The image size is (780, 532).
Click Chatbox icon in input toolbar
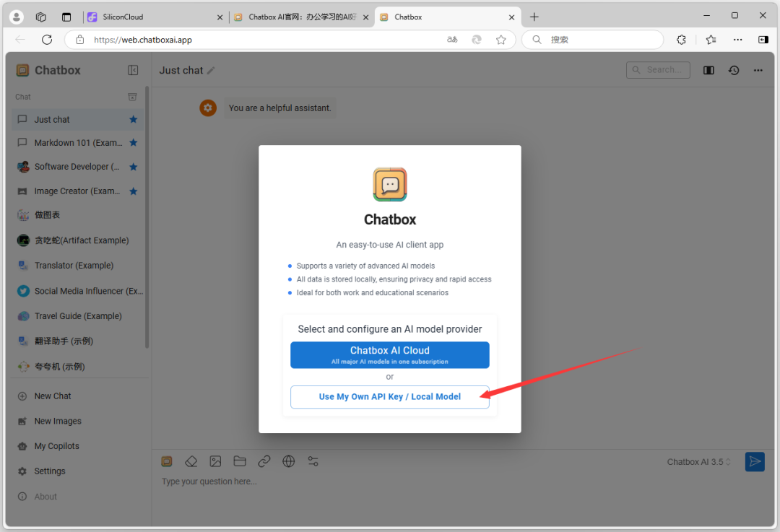point(167,461)
